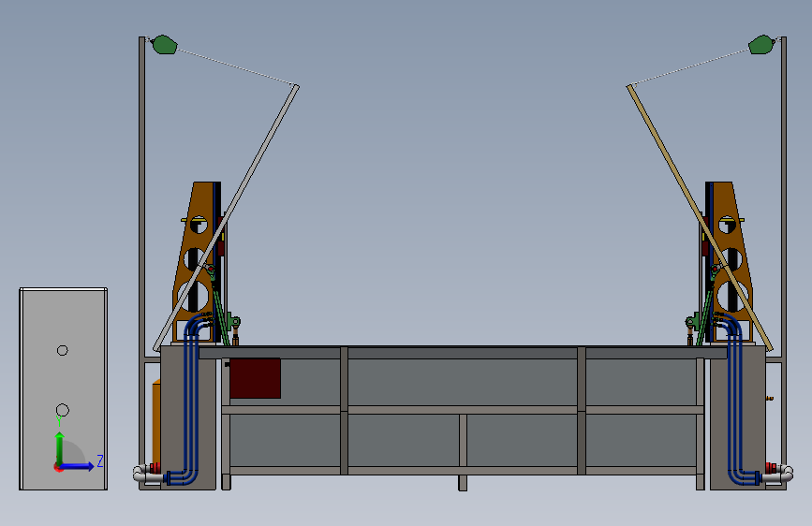Click the blue Z axis of the triad
Image resolution: width=812 pixels, height=526 pixels.
pyautogui.click(x=77, y=466)
